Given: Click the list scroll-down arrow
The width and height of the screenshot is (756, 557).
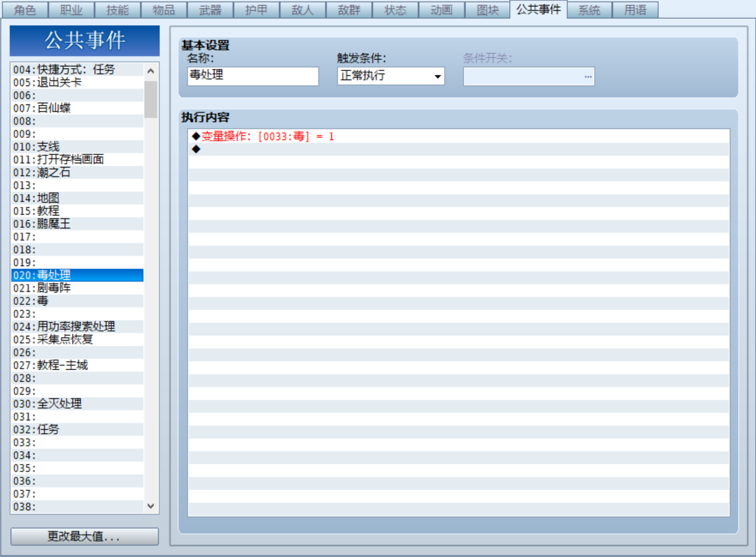Looking at the screenshot, I should (x=151, y=506).
